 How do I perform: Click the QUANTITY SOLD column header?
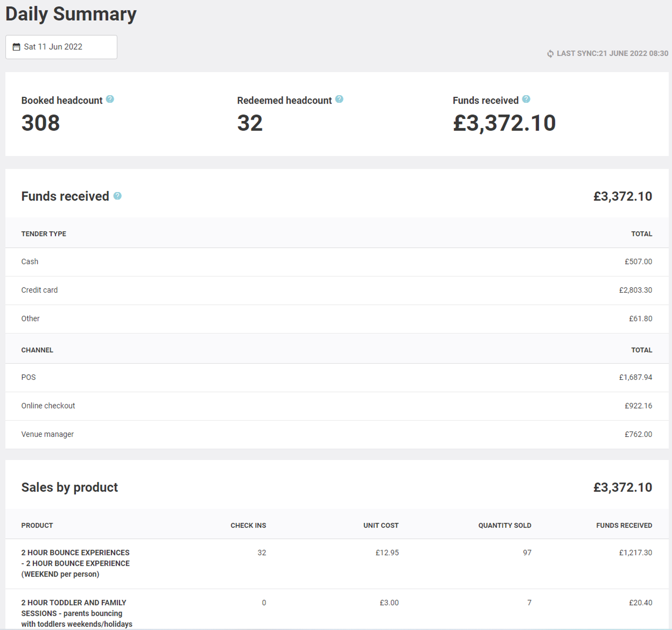[x=504, y=525]
